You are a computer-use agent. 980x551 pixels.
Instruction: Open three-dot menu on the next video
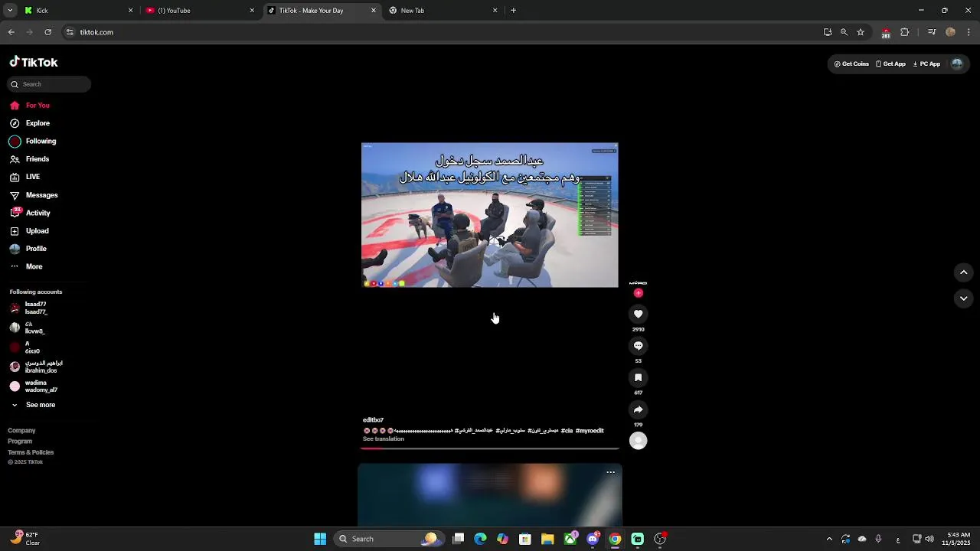tap(610, 472)
